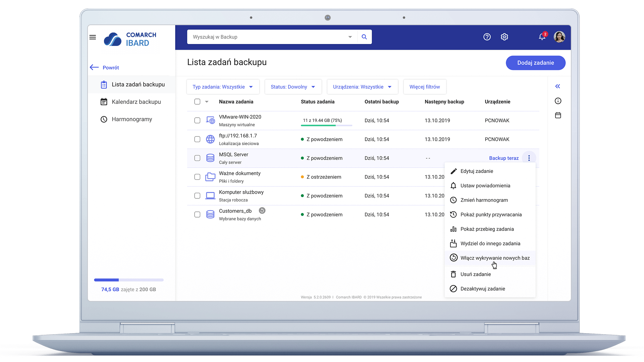Open the notifications bell
The image size is (644, 362).
pyautogui.click(x=542, y=37)
